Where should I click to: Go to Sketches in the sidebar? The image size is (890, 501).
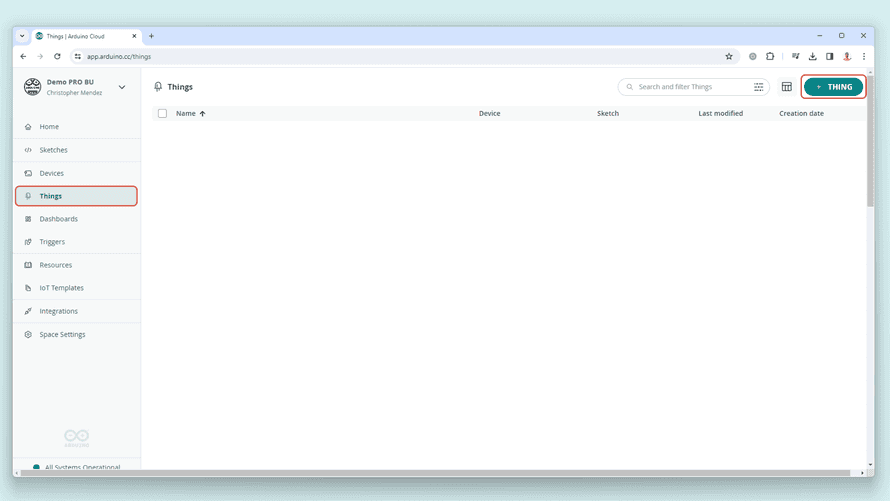[x=53, y=150]
